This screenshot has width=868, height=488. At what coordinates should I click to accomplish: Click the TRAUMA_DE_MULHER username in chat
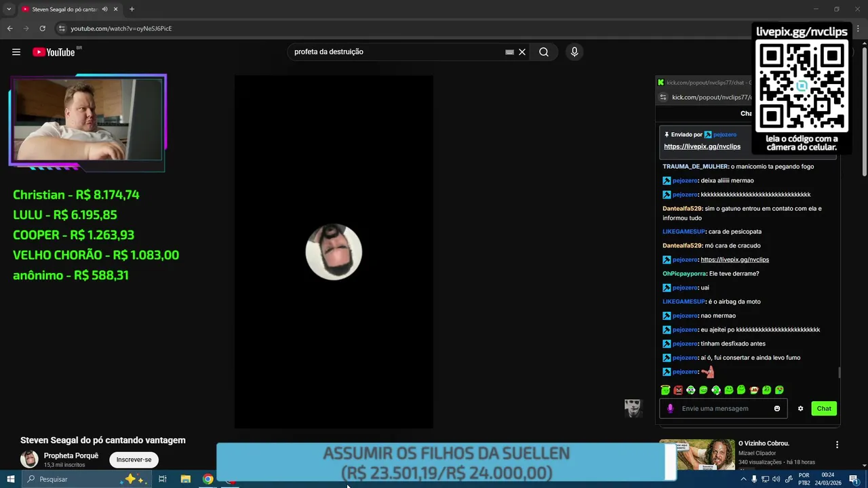[x=695, y=167]
